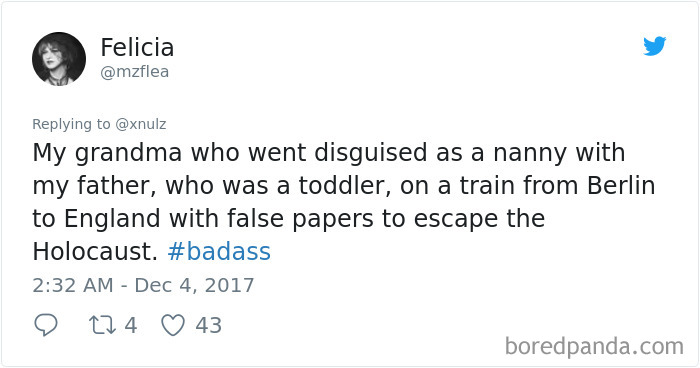Viewport: 700px width, 368px height.
Task: Click the boredpanda.com watermark
Action: pos(594,347)
